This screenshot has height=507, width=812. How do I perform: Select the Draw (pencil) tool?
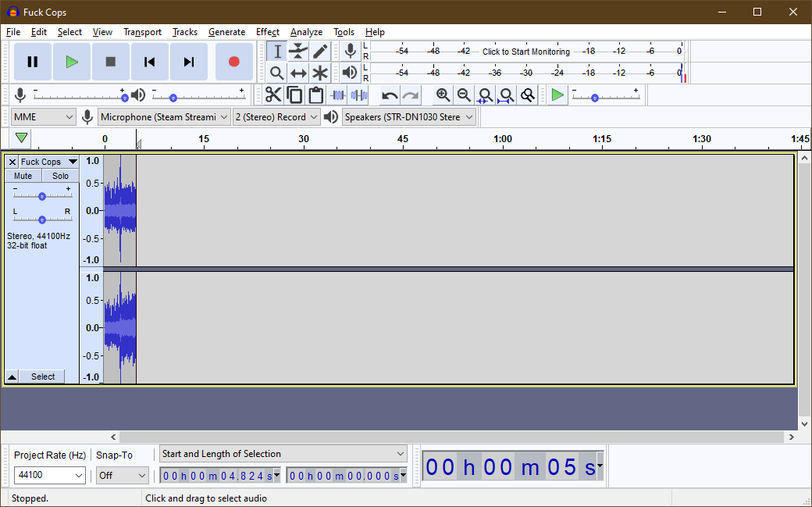(x=320, y=52)
